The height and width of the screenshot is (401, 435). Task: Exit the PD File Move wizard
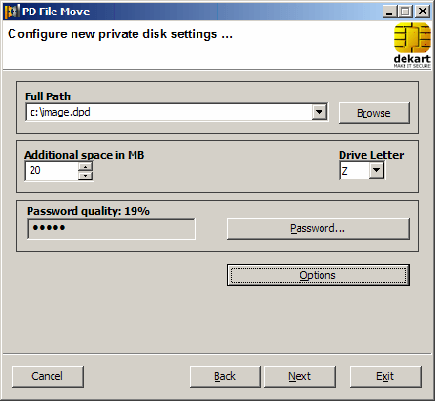(x=386, y=376)
